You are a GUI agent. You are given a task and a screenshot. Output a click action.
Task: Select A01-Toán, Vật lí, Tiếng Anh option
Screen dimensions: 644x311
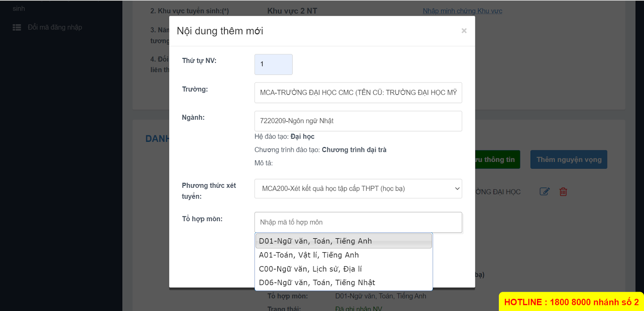[344, 255]
